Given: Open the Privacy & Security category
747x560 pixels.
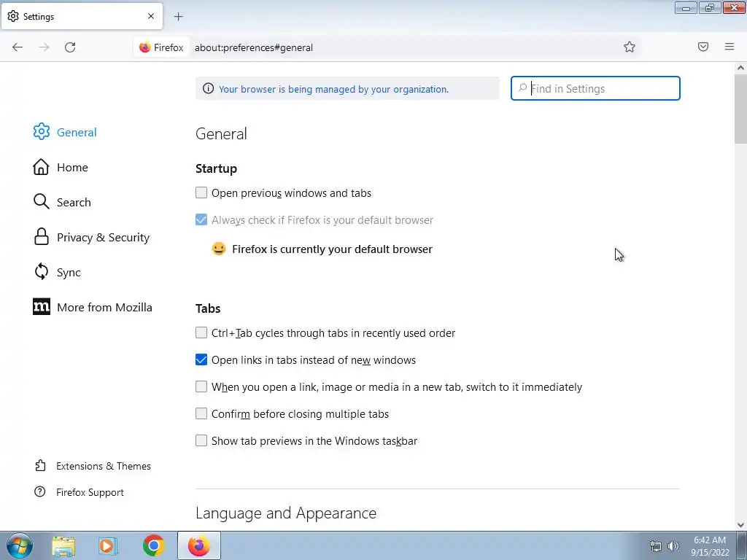Looking at the screenshot, I should point(103,237).
